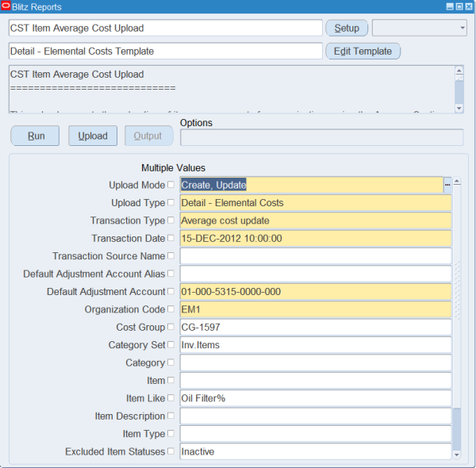Tick the Upload Type multiple values checkbox
This screenshot has height=468, width=476.
(x=171, y=202)
